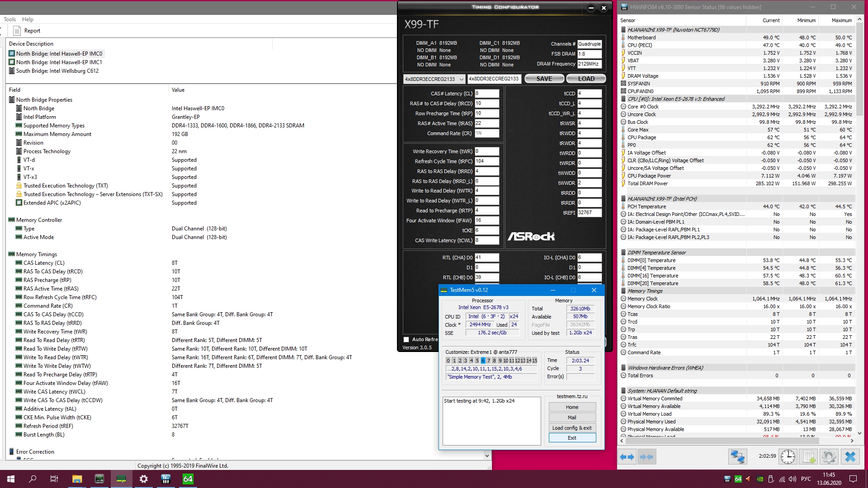Select North Bridge Intel Haswell-EP IMC1

point(59,62)
